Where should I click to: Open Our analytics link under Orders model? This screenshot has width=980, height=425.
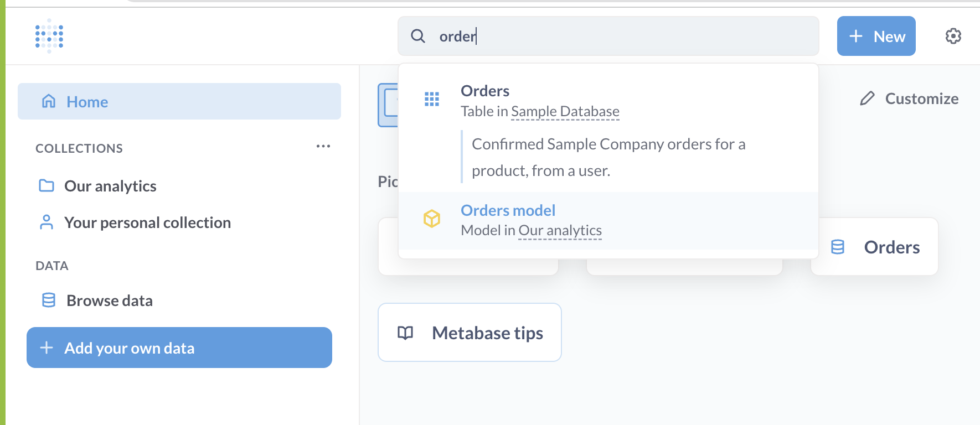click(559, 230)
